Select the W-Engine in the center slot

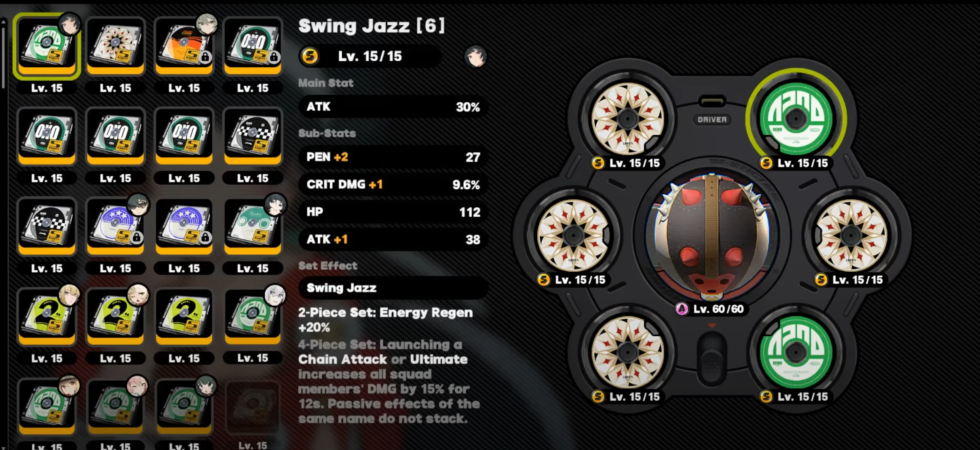point(712,236)
